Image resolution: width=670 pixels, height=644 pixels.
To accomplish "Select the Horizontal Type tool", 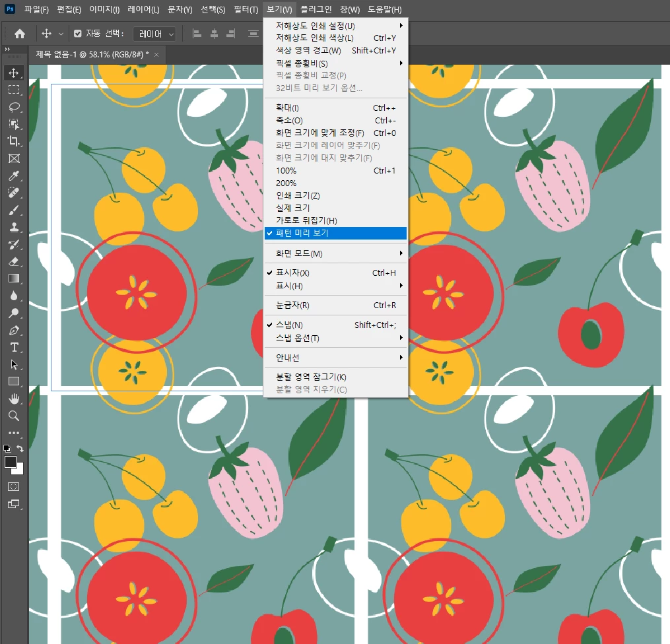I will point(14,347).
